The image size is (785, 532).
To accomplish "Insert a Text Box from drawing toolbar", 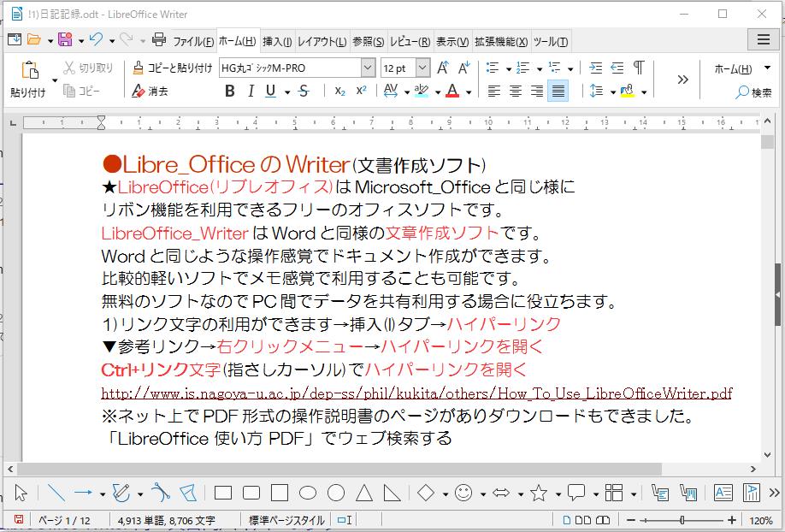I will click(x=723, y=493).
